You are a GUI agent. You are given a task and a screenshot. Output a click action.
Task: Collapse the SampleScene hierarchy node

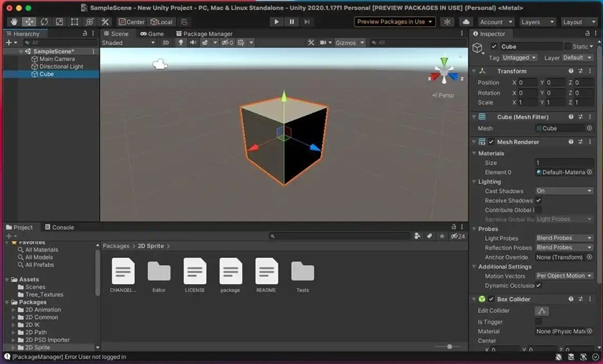pos(20,51)
